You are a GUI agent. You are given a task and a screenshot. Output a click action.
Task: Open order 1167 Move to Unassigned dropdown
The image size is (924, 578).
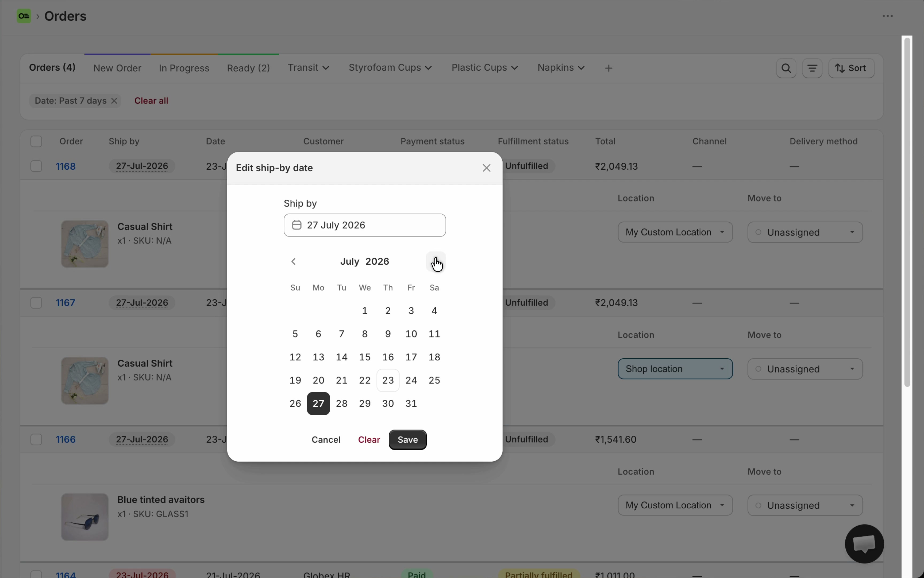805,369
